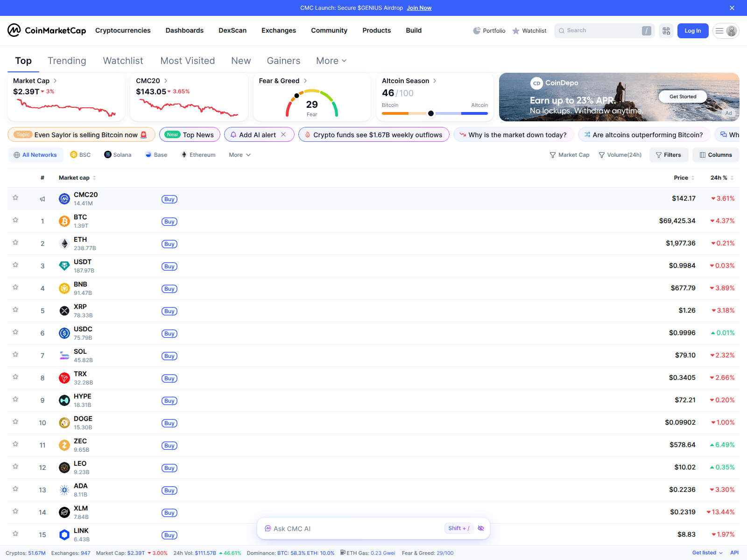Focus the Search input field
Image resolution: width=747 pixels, height=560 pixels.
pos(604,31)
